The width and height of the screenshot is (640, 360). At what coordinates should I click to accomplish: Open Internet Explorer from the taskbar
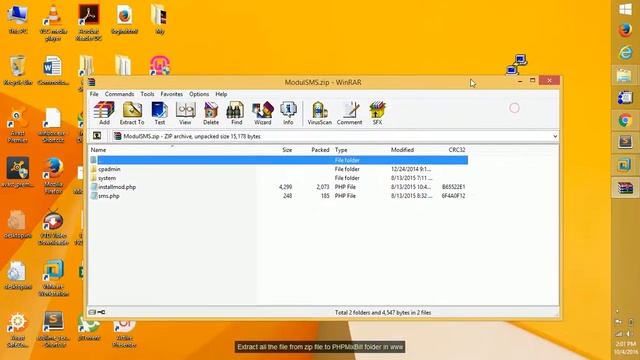point(625,53)
